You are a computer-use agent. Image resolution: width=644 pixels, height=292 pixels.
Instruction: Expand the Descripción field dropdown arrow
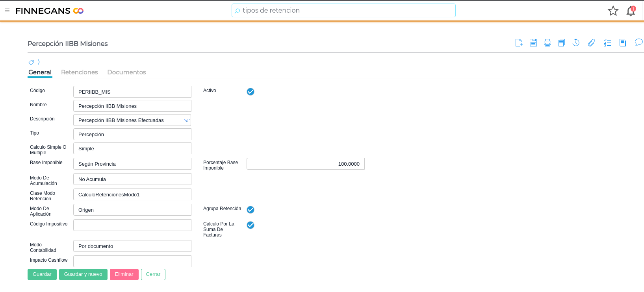(x=186, y=120)
